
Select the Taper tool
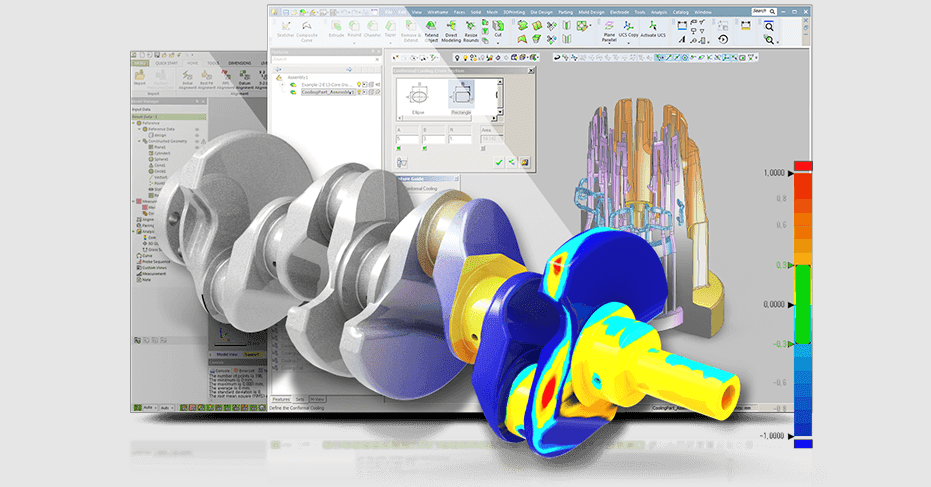(390, 29)
